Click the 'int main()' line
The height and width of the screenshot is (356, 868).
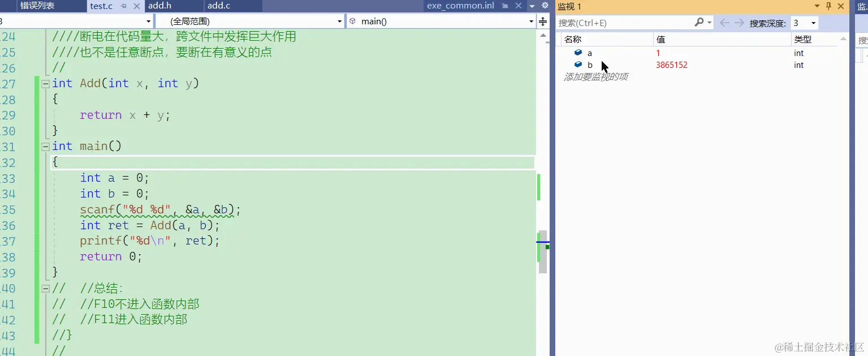pyautogui.click(x=87, y=146)
